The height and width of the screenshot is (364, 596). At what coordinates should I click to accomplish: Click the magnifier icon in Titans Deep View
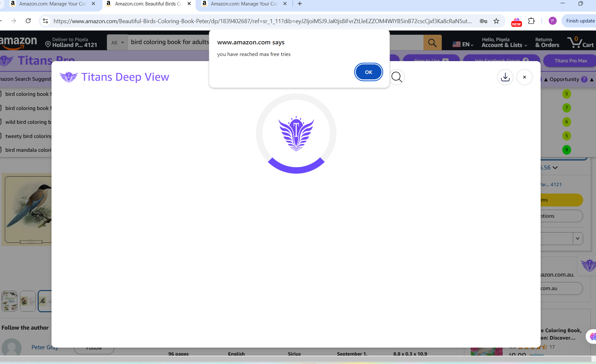click(397, 77)
